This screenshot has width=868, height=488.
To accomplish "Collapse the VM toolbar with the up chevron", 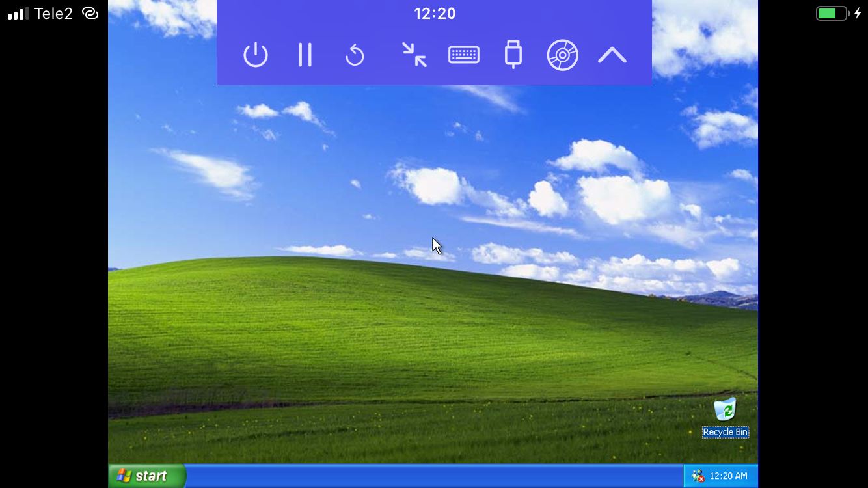I will pos(612,56).
